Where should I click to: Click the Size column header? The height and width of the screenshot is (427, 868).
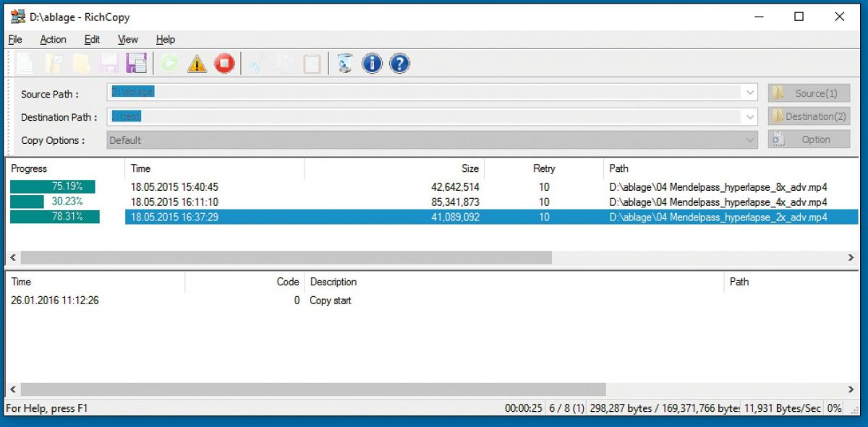(x=469, y=168)
